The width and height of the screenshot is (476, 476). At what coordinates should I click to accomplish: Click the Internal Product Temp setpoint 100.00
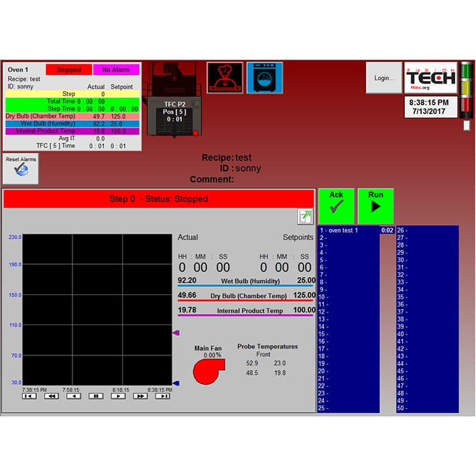(304, 310)
